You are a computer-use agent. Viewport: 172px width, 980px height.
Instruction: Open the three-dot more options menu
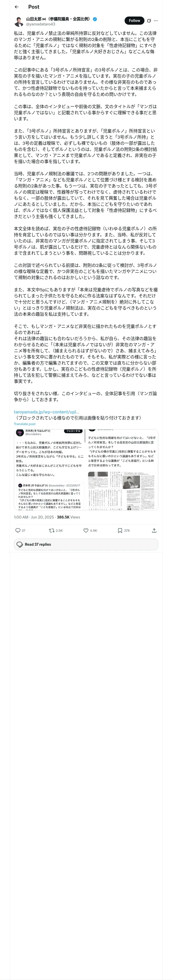pyautogui.click(x=156, y=21)
